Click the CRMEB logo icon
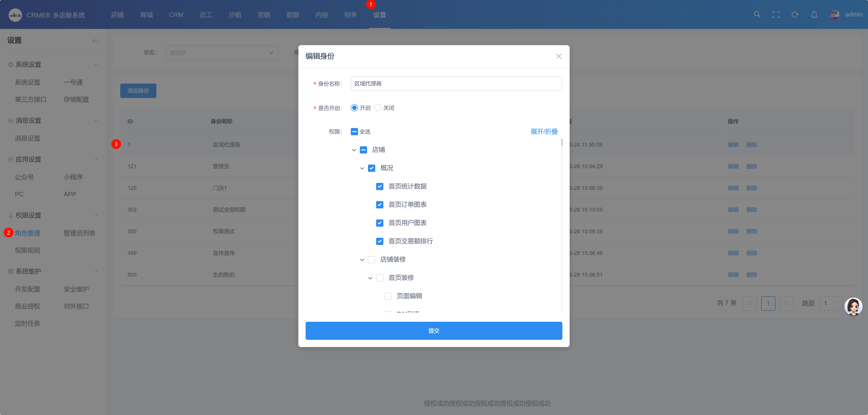The width and height of the screenshot is (868, 415). [x=15, y=15]
